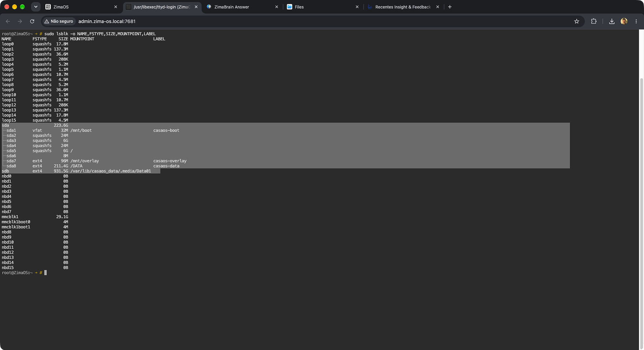The image size is (644, 350).
Task: Open the Chrome three-dot menu
Action: click(x=636, y=21)
